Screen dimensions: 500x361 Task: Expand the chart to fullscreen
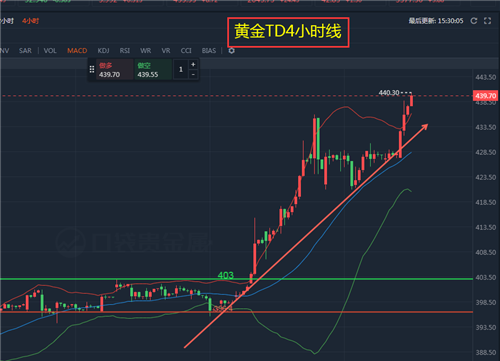(487, 21)
